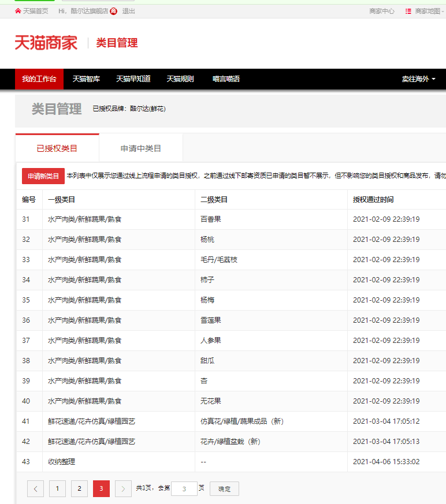
Task: Click the timestamp 2021-03-04 17:05:13
Action: pyautogui.click(x=386, y=442)
